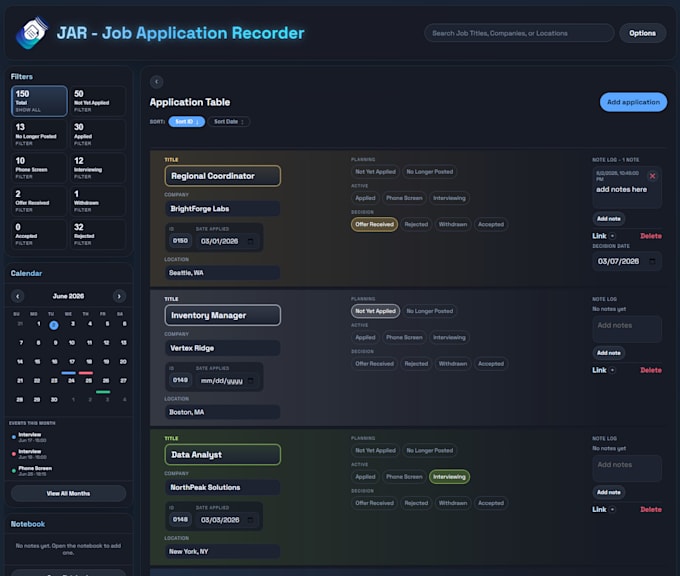680x576 pixels.
Task: Mark Data Analyst as Accepted
Action: tap(490, 503)
